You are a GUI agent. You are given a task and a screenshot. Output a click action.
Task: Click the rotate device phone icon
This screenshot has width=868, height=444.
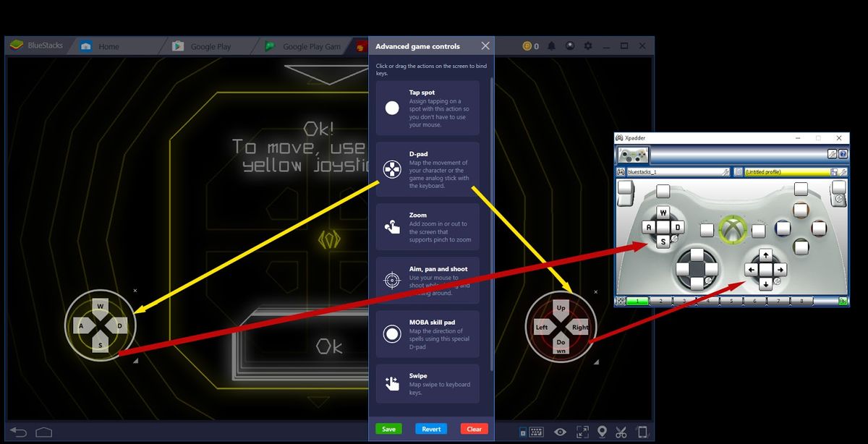point(643,432)
